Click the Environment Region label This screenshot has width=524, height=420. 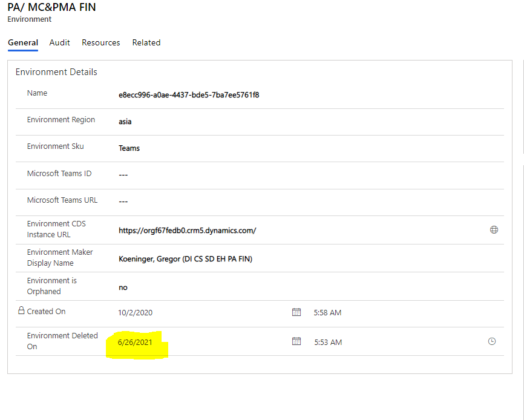click(61, 120)
